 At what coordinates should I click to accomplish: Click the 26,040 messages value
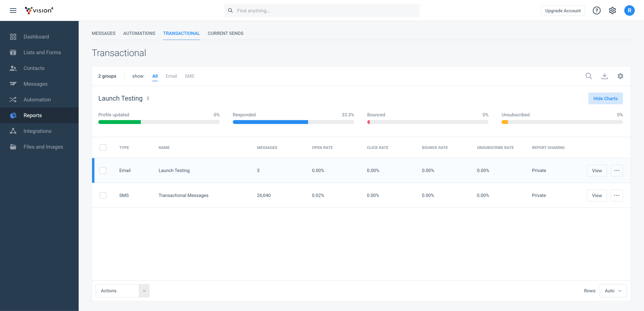[263, 195]
